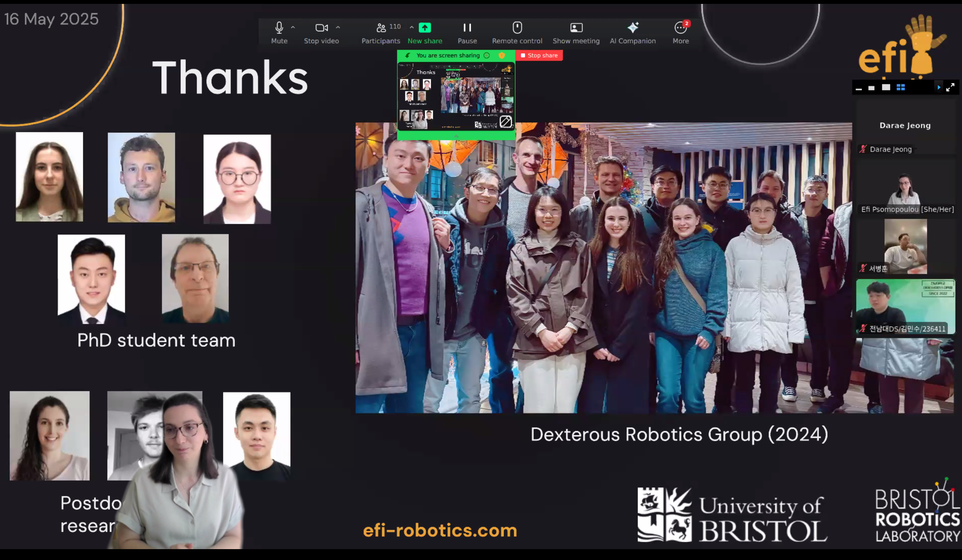962x560 pixels.
Task: Click the green arrow icon before 'You are screen sharing'
Action: pos(407,56)
